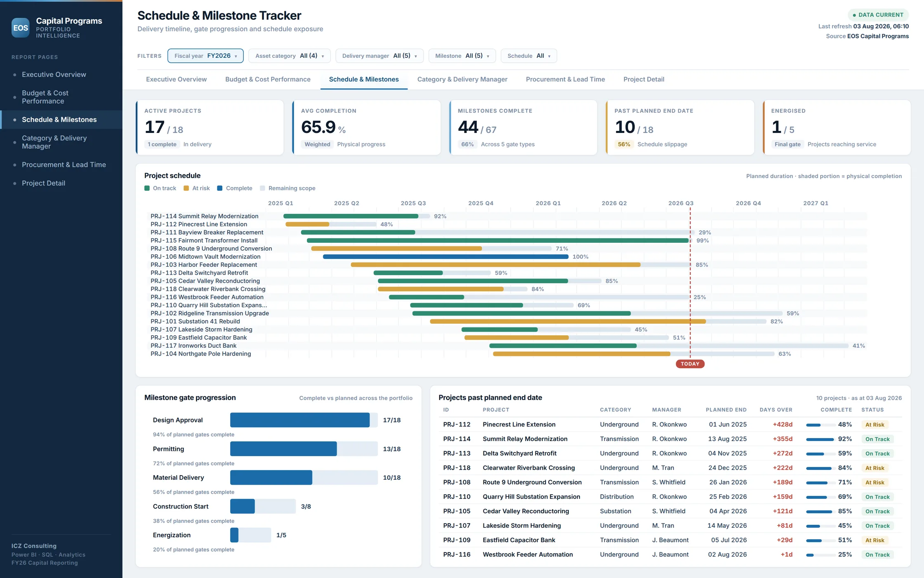
Task: Click the Design Approval progress bar
Action: [304, 420]
